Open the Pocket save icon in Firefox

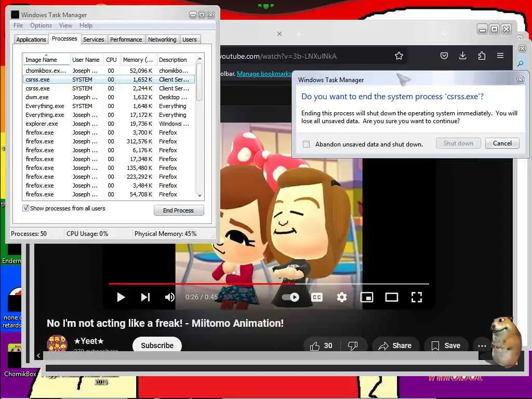[x=444, y=56]
